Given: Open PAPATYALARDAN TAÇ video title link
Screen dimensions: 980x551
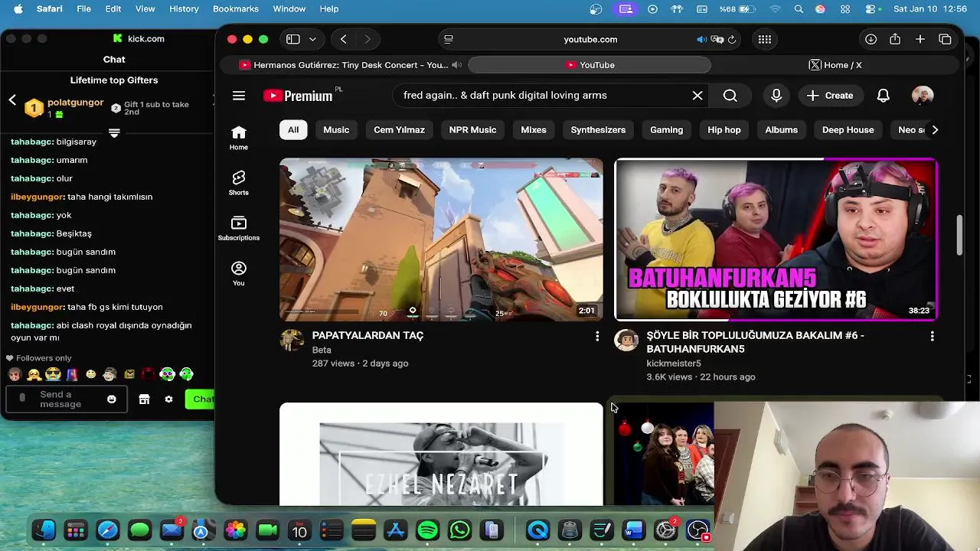Looking at the screenshot, I should (x=367, y=335).
